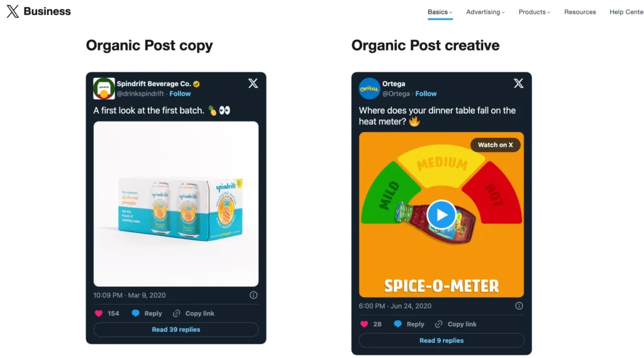644x358 pixels.
Task: Open info icon on the Spindrift post
Action: coord(253,295)
